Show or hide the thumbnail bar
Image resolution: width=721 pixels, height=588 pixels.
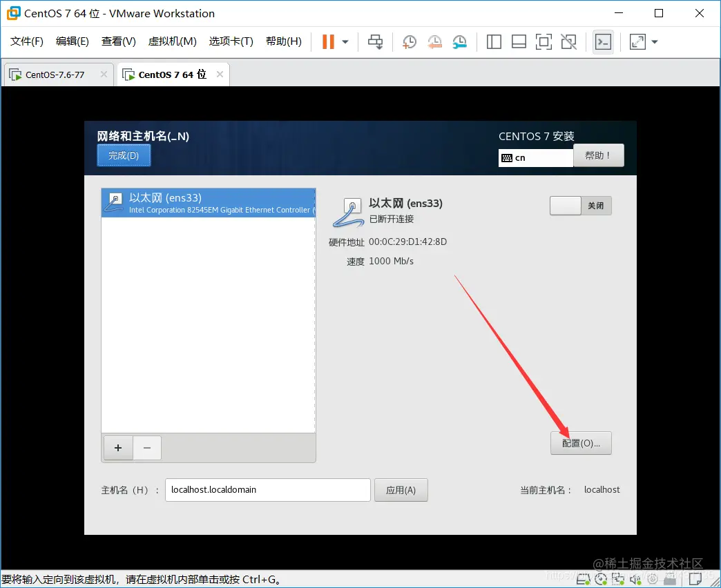[x=519, y=41]
